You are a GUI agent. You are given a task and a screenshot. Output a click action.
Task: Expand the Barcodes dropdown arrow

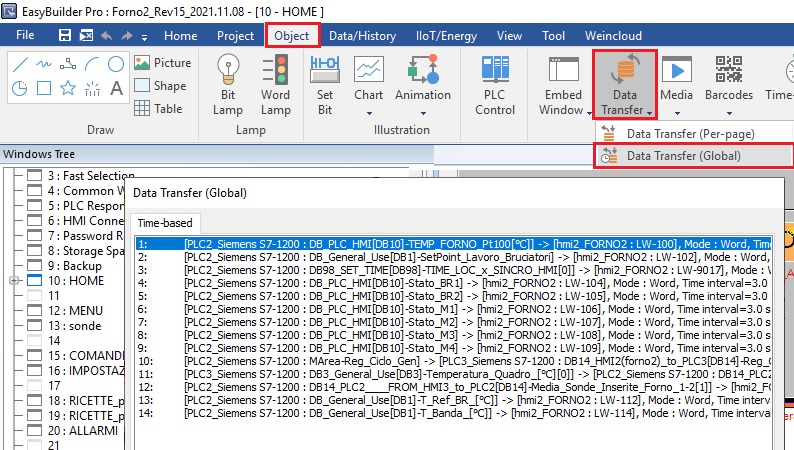[x=729, y=113]
